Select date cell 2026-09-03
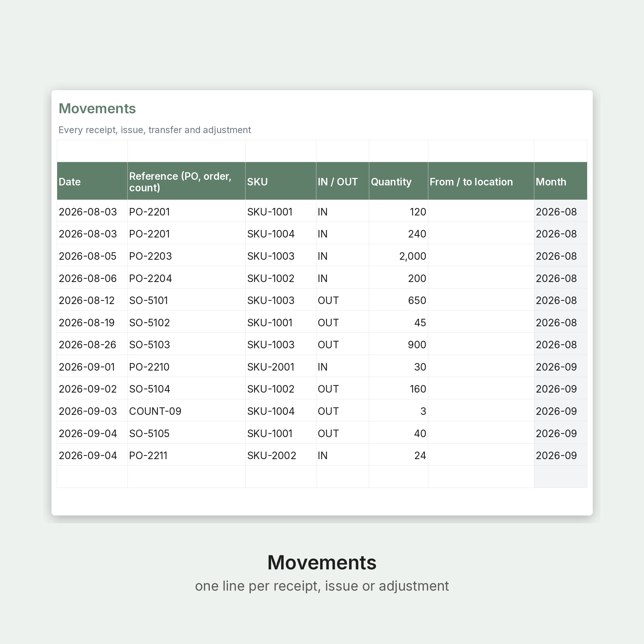 (x=92, y=410)
